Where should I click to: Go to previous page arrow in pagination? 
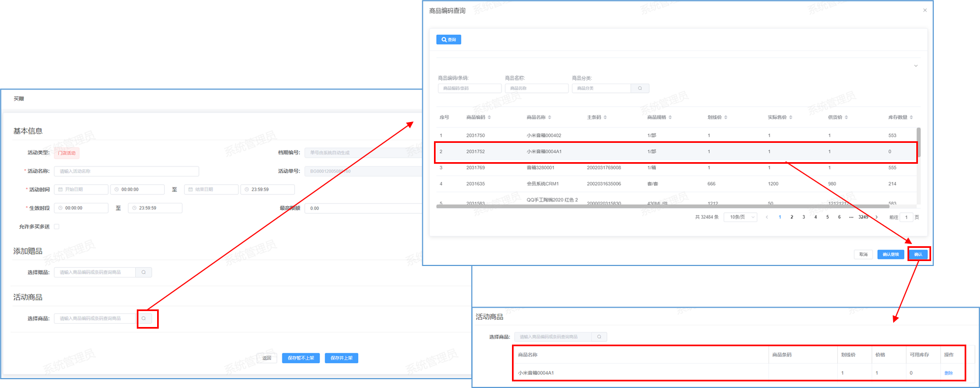click(767, 217)
